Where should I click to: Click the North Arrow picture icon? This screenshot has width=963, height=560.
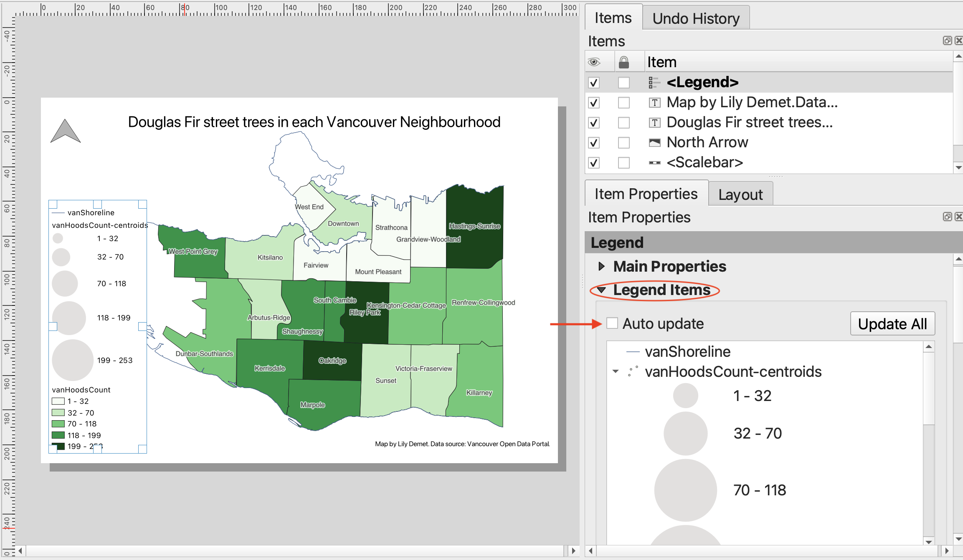pos(654,143)
